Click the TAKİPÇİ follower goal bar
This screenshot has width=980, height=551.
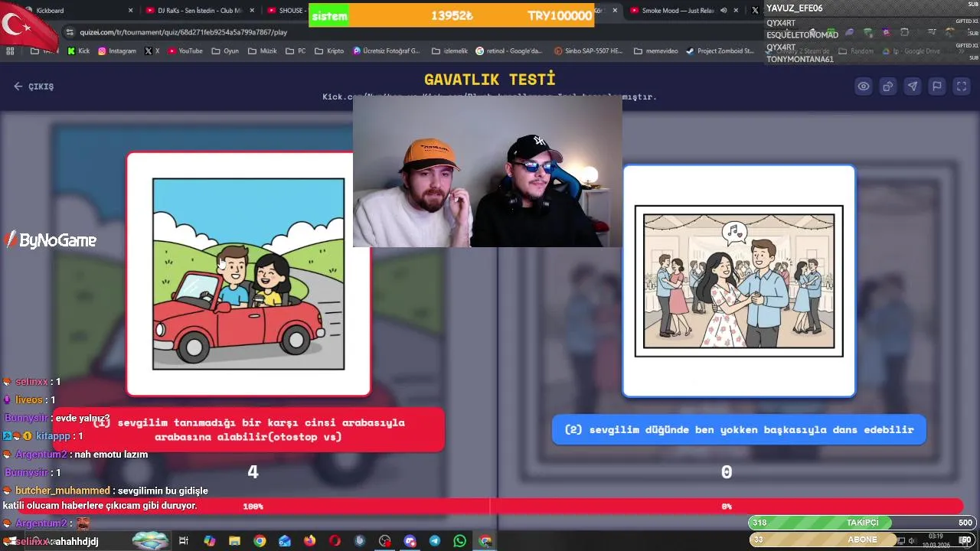tap(863, 523)
